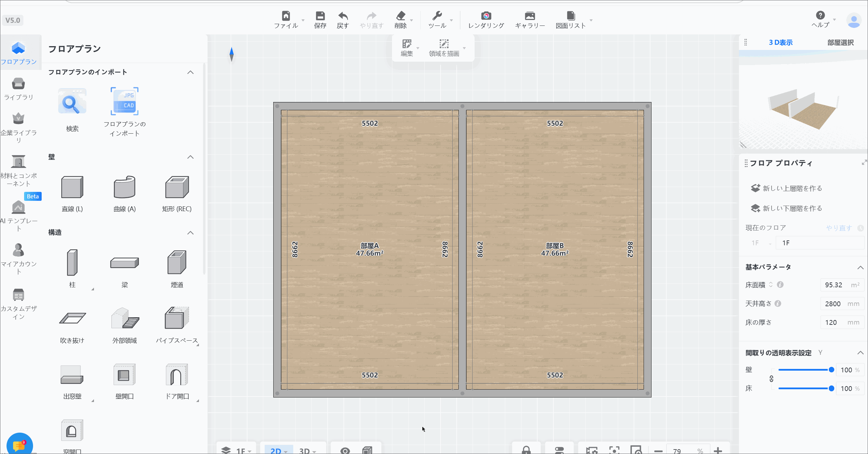Screen dimensions: 868x454
Task: Click 新しい下層階を作る button
Action: [787, 208]
